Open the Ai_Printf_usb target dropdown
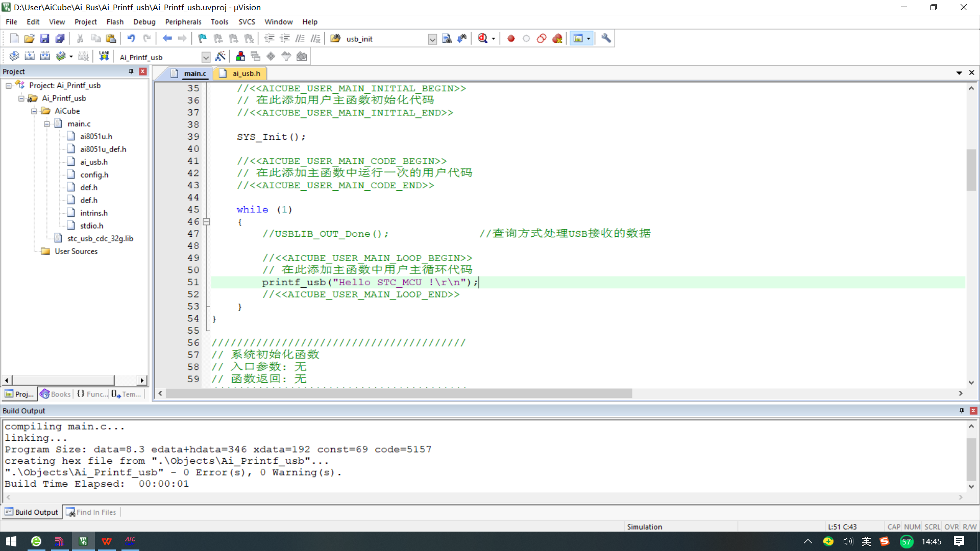The height and width of the screenshot is (551, 980). click(206, 57)
